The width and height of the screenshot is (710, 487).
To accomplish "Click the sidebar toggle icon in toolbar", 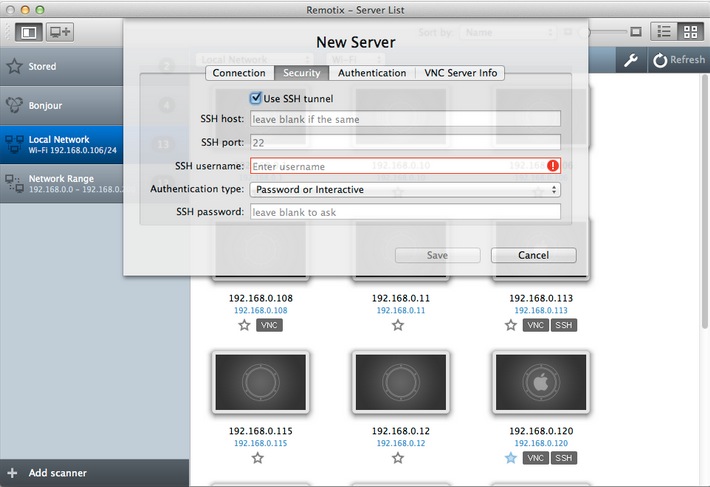I will click(27, 32).
